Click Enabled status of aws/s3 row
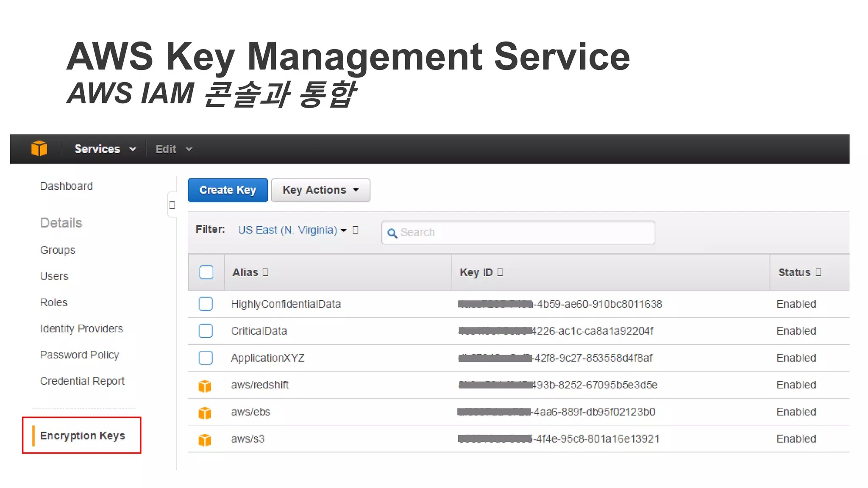This screenshot has width=868, height=488. (x=796, y=439)
